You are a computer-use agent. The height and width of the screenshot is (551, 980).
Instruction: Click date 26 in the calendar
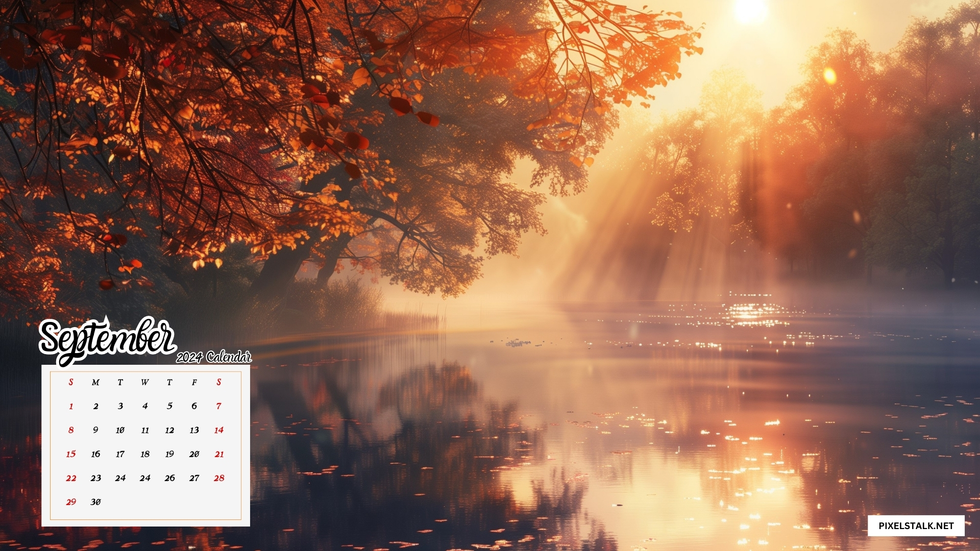[x=169, y=478]
